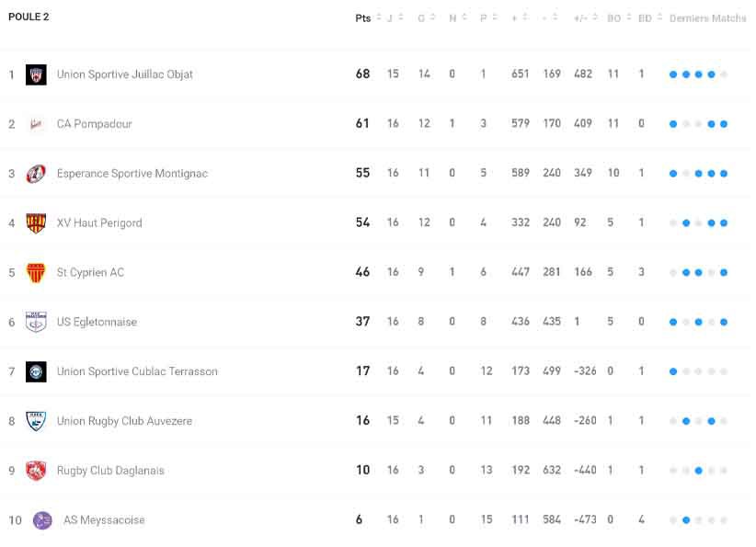This screenshot has height=547, width=756.
Task: Click the Union Sportive Juillac Objat logo
Action: tap(36, 74)
